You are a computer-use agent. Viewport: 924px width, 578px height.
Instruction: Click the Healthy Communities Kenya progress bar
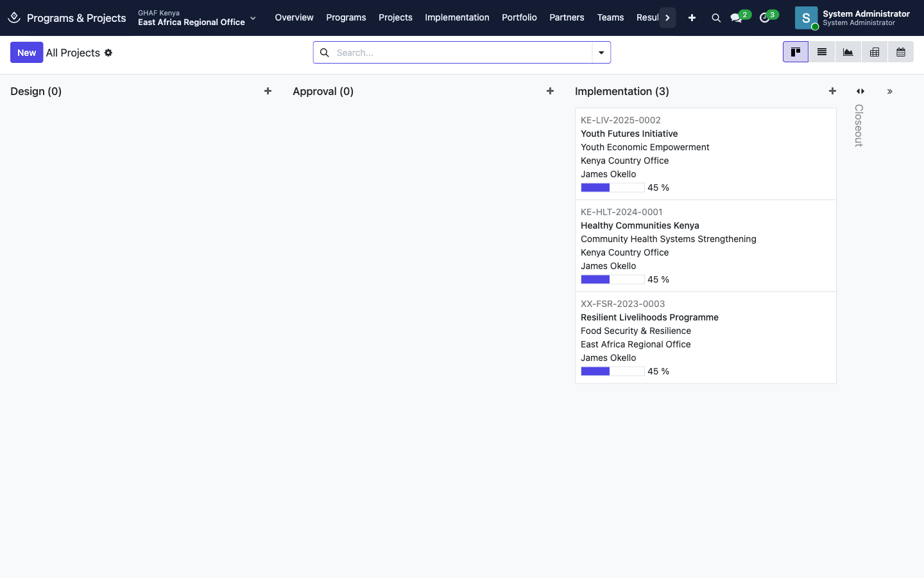613,279
